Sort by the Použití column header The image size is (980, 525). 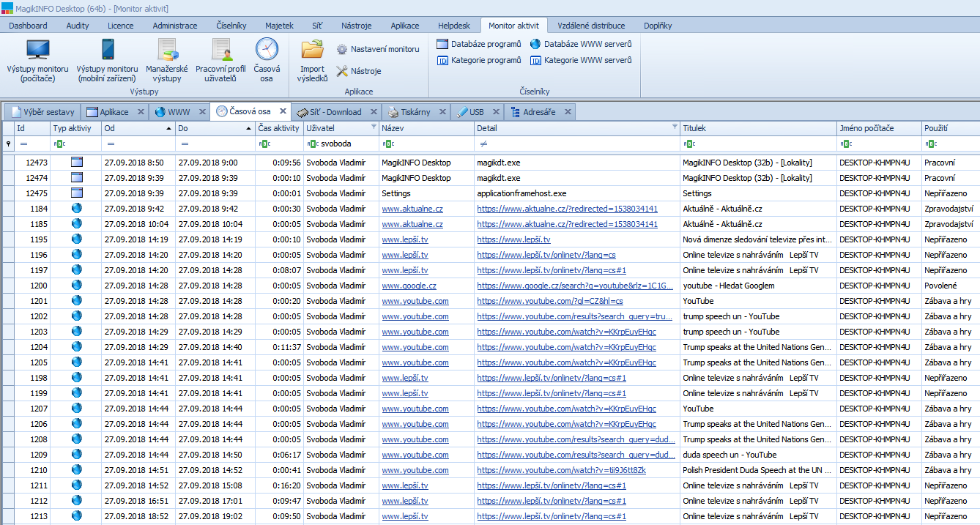[x=950, y=128]
